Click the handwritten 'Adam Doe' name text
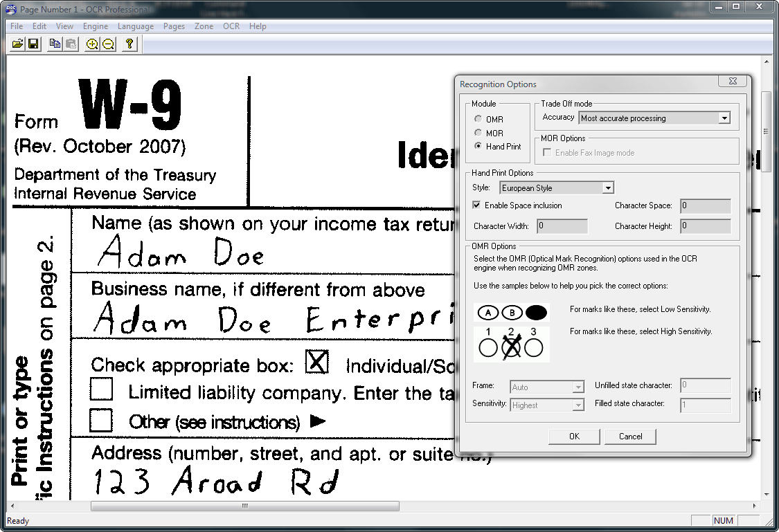This screenshot has height=532, width=779. (181, 252)
